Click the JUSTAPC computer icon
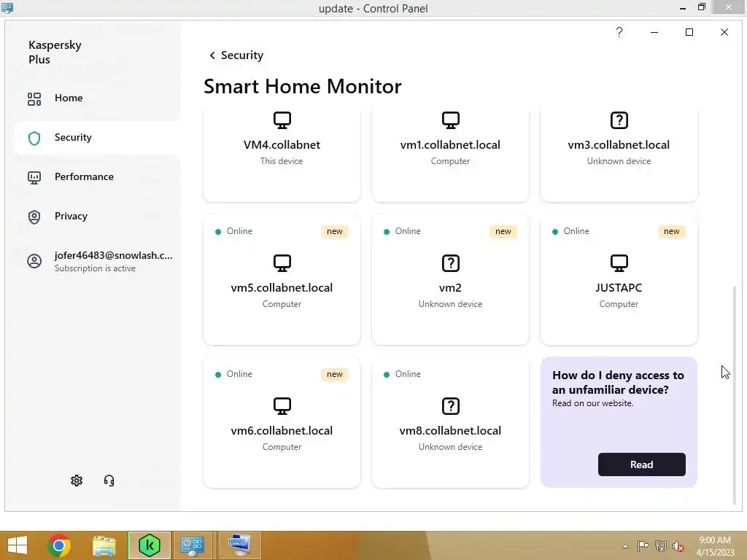The height and width of the screenshot is (560, 747). (x=619, y=262)
